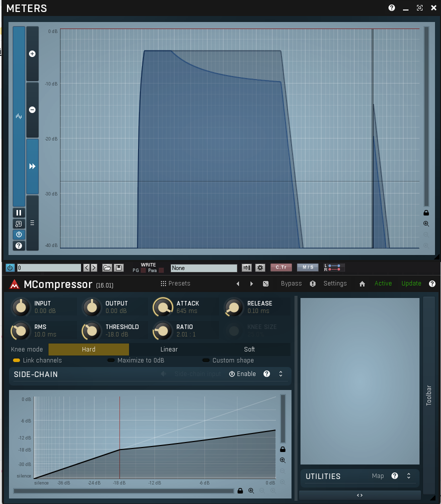Open the Presets menu
441x504 pixels.
tap(175, 283)
